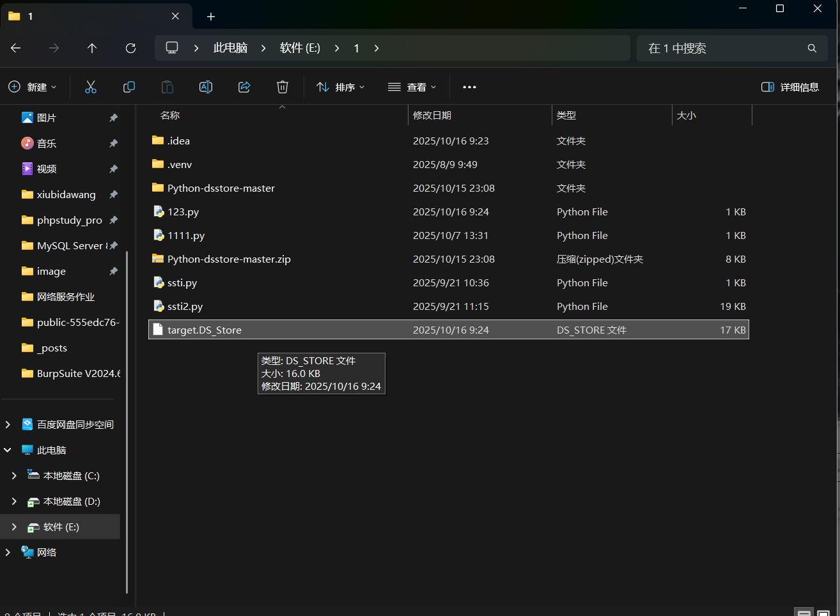Collapse the 此电脑 tree node

point(8,450)
